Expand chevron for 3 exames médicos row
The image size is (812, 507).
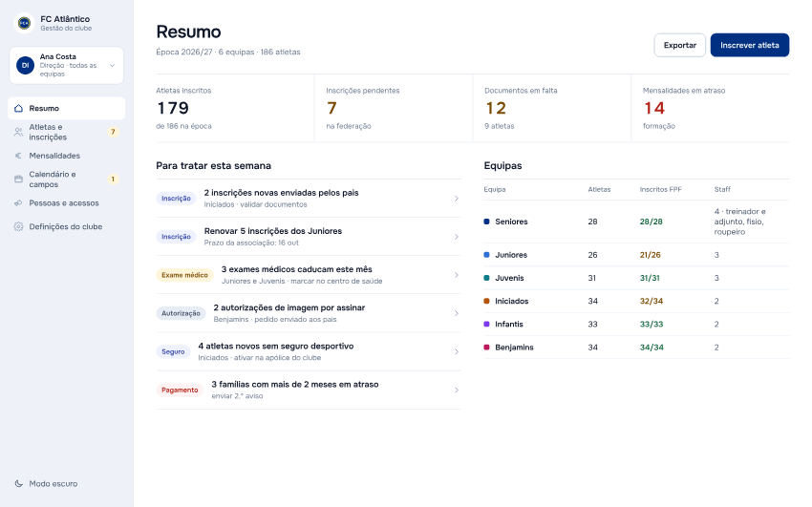click(x=457, y=275)
